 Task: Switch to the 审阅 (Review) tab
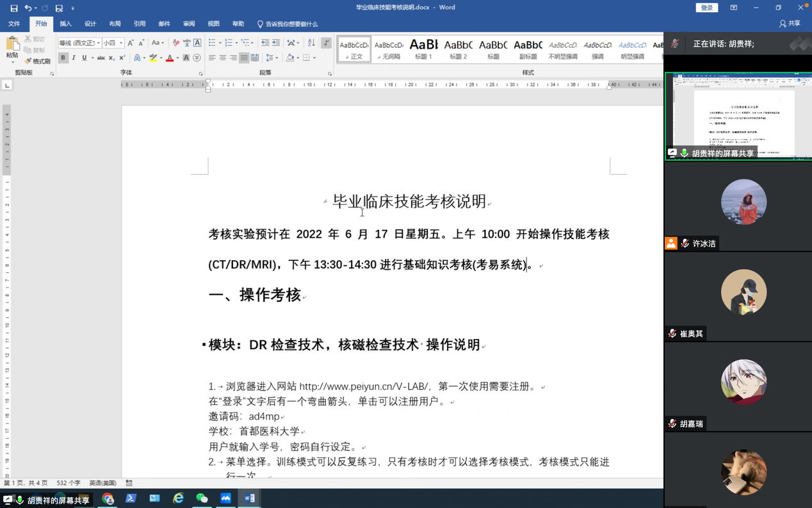coord(189,24)
